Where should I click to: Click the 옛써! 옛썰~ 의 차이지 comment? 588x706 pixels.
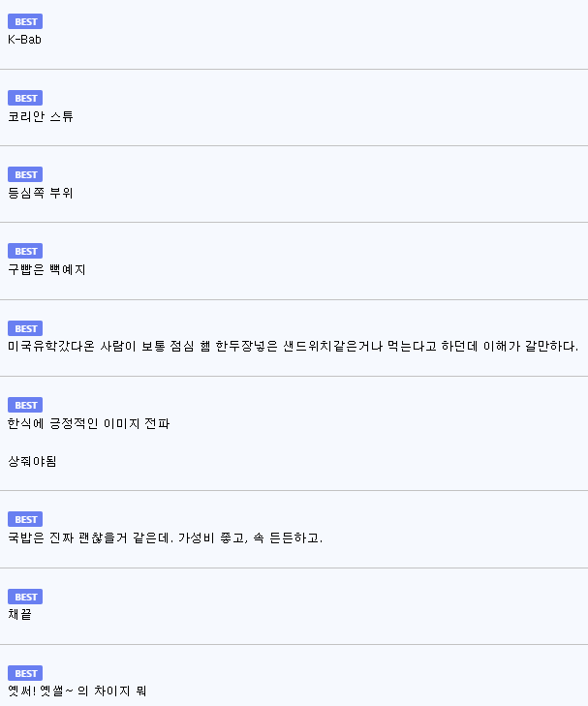click(77, 691)
